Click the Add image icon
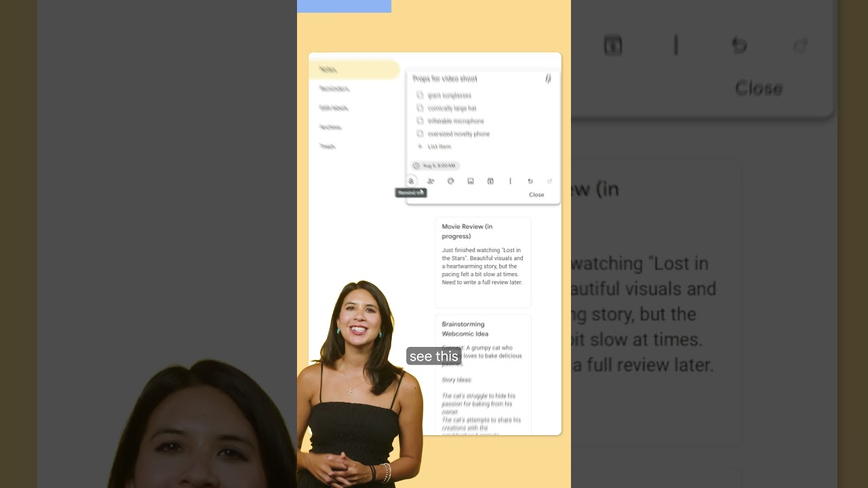This screenshot has width=868, height=488. tap(471, 181)
